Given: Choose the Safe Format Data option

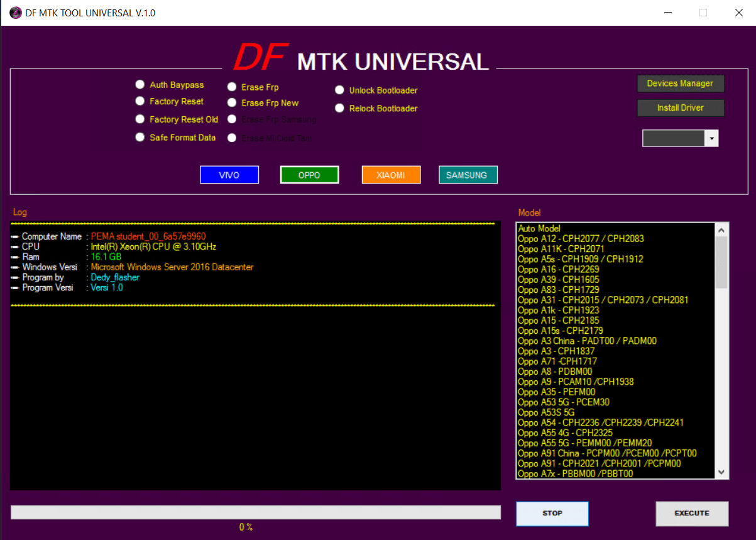Looking at the screenshot, I should point(140,137).
